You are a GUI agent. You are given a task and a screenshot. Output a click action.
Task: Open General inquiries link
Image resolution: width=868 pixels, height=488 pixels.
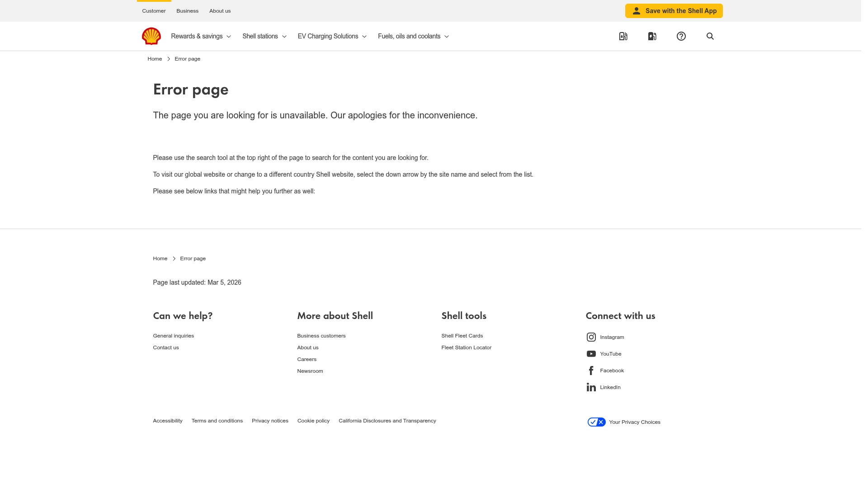point(173,336)
